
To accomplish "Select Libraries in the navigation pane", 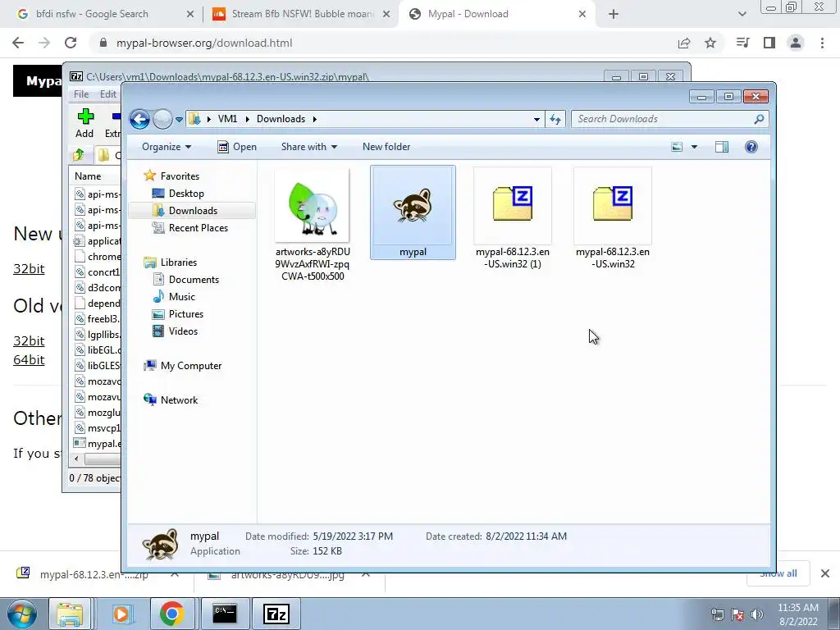I will pos(171,262).
